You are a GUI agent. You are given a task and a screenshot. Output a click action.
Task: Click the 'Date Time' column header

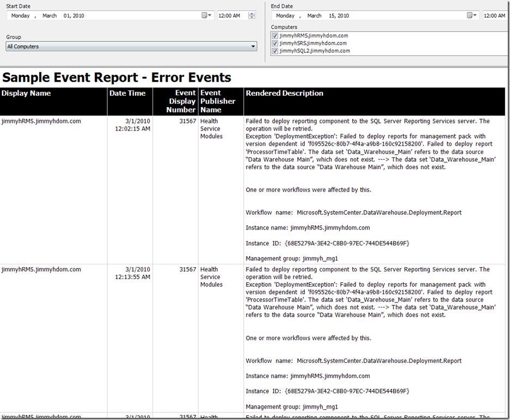coord(130,101)
